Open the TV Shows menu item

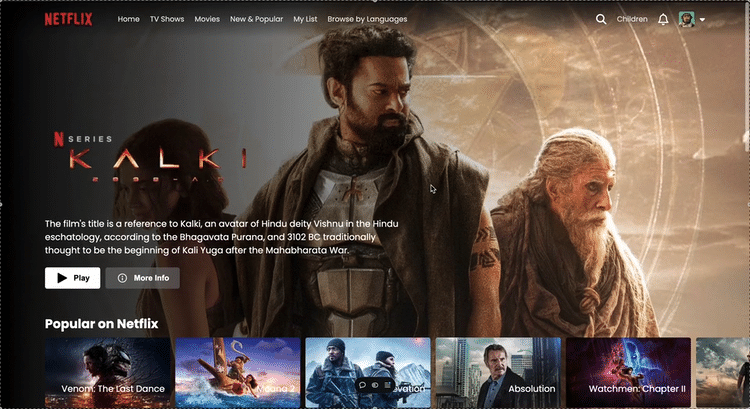167,19
